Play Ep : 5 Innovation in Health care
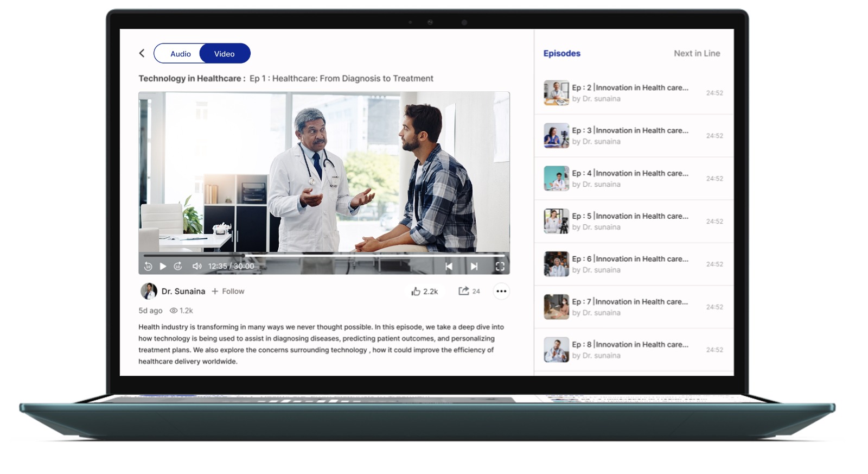 point(634,222)
